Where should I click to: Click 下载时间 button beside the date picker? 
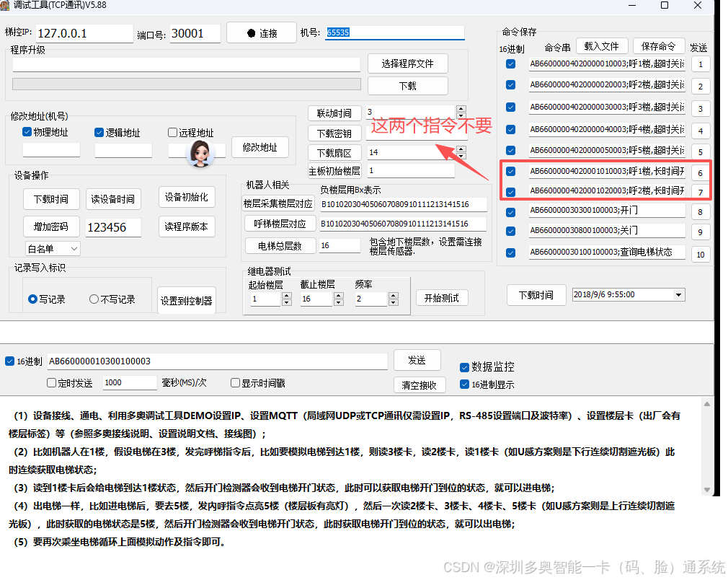[x=536, y=295]
